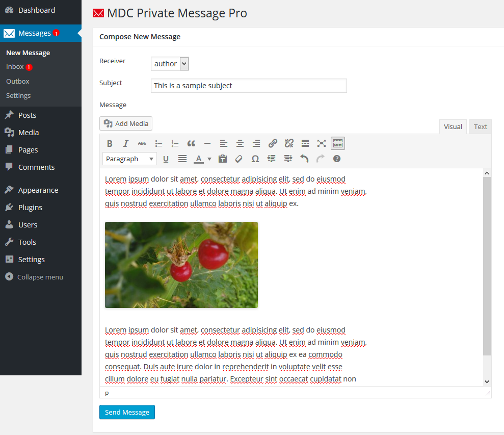Apply underline formatting
Screen dimensions: 504x435
click(166, 159)
